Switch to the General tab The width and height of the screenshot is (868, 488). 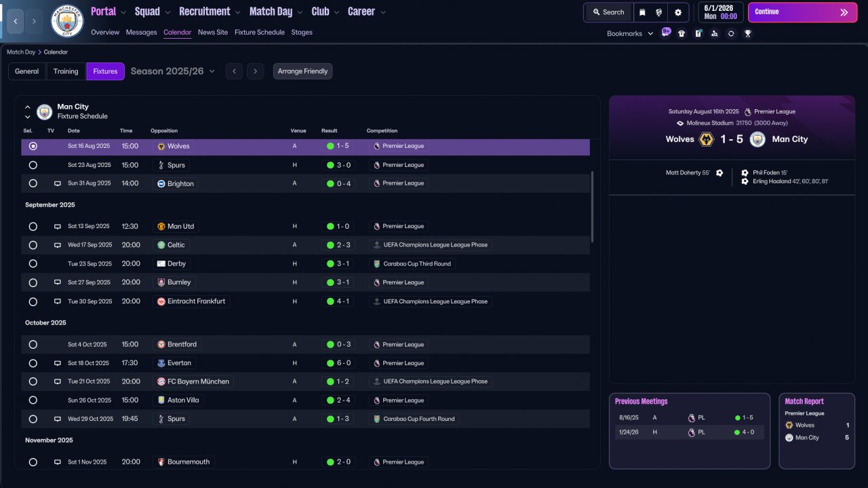coord(27,71)
